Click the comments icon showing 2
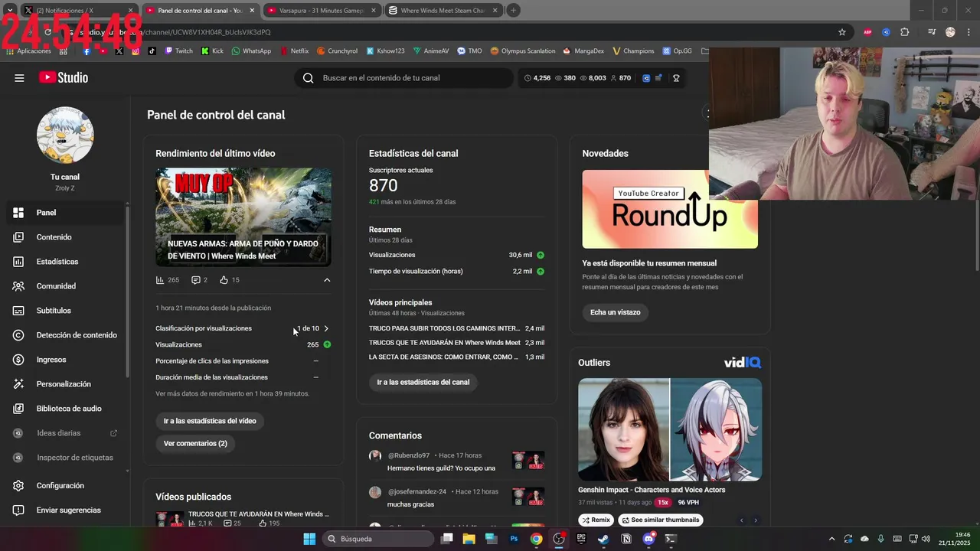The image size is (980, 551). click(x=195, y=280)
